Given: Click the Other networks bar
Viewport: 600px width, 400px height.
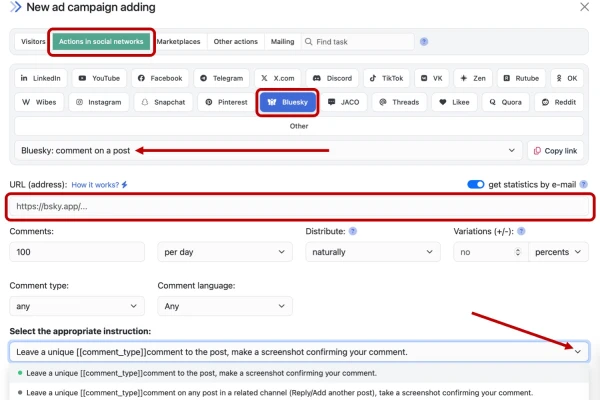Looking at the screenshot, I should 299,126.
